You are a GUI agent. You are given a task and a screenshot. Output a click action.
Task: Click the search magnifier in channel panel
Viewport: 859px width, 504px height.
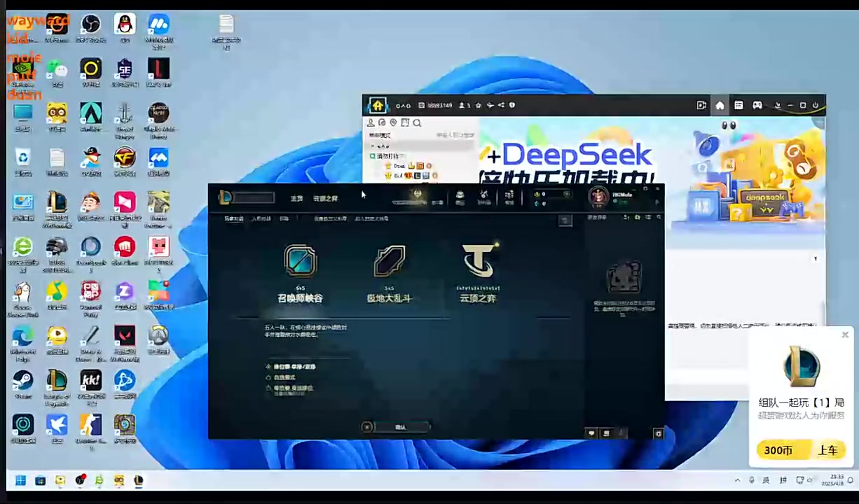pyautogui.click(x=417, y=123)
